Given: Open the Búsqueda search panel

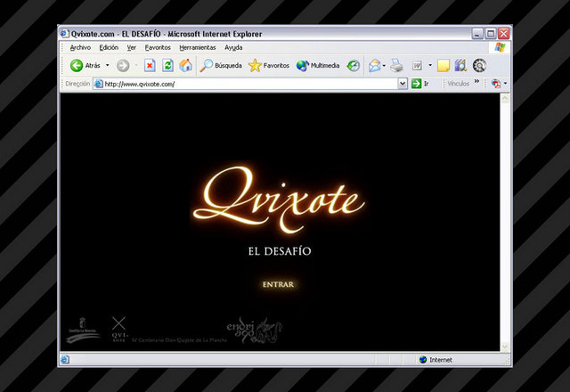Looking at the screenshot, I should point(221,65).
